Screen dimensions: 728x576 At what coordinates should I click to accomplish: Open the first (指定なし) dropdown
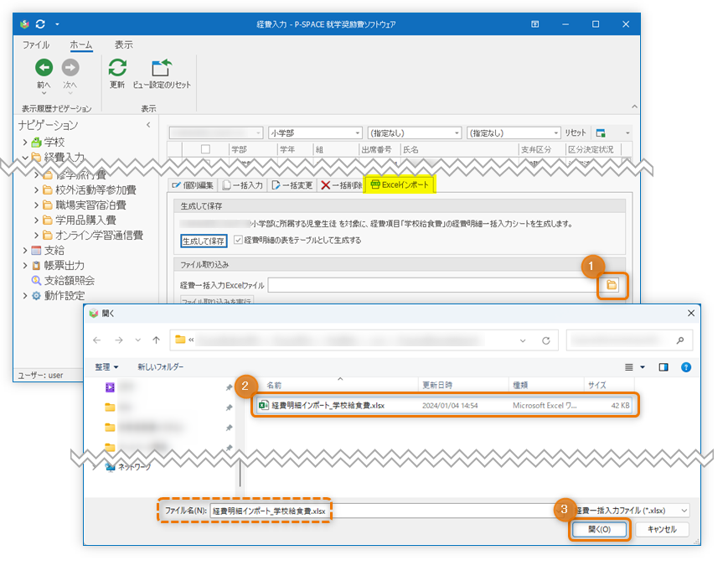[x=415, y=132]
